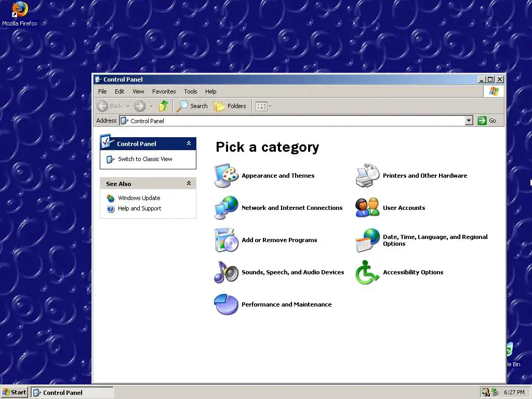Screen dimensions: 532x399
Task: Click the Mozilla Firefox desktop shortcut
Action: [x=20, y=14]
